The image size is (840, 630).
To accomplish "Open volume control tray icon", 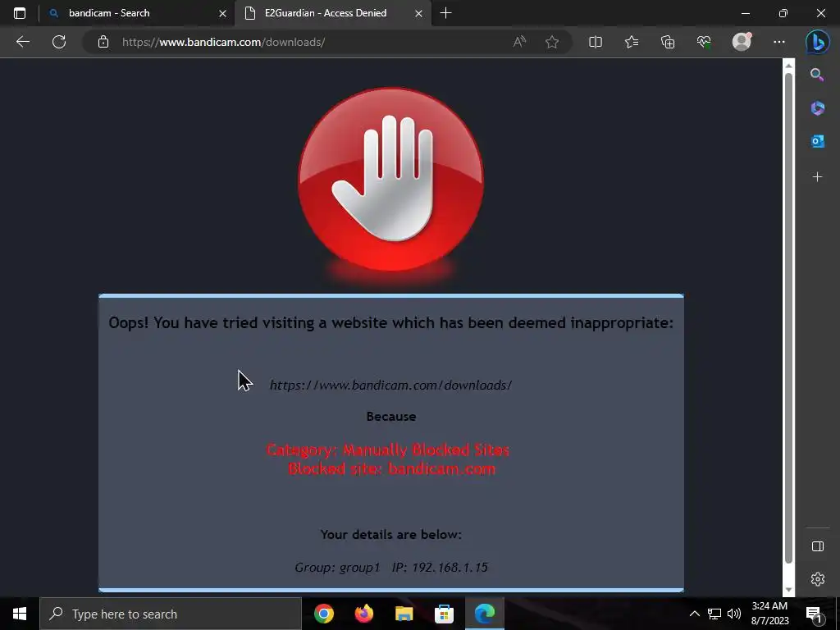I will [x=734, y=614].
